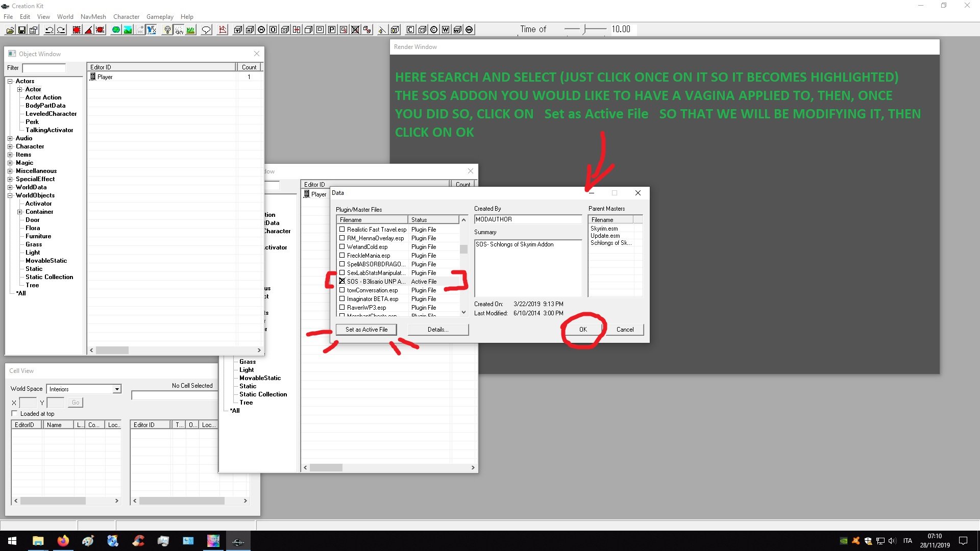Click the Time of day slider
Screen dimensions: 980x551
[585, 29]
